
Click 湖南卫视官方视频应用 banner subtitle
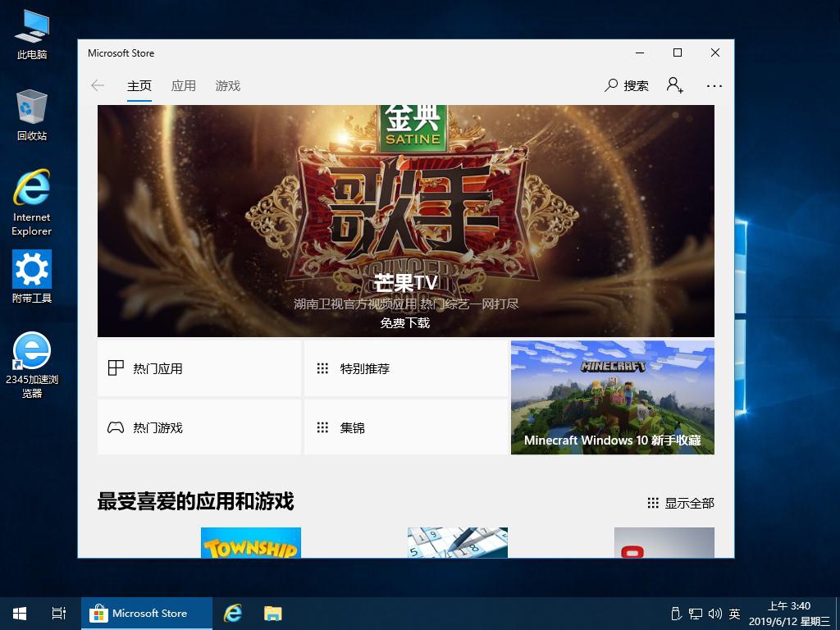[405, 304]
